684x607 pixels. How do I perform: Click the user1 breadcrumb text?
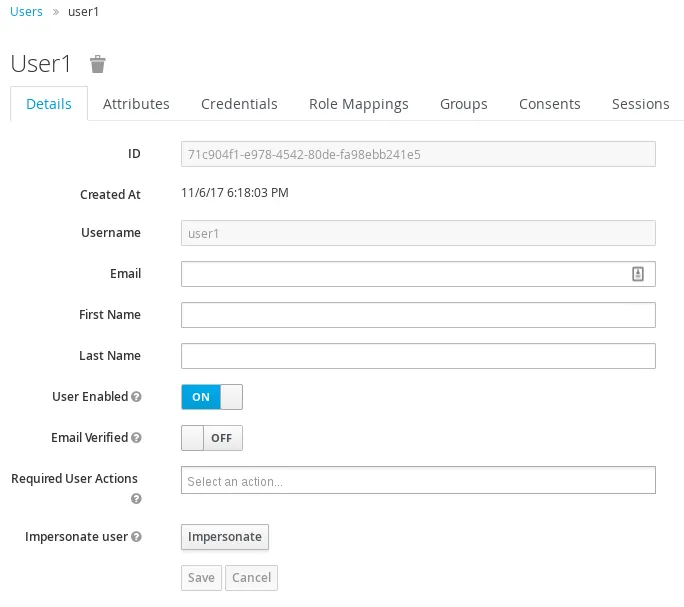(83, 12)
